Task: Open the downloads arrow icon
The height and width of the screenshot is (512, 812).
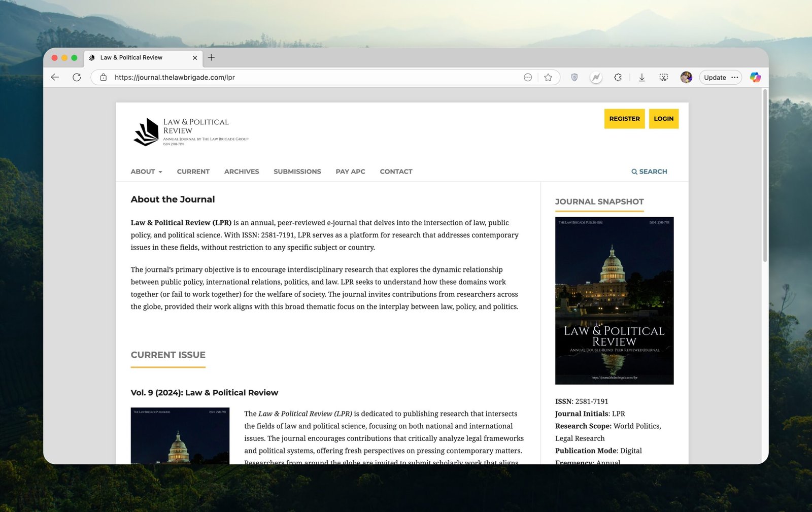Action: point(641,77)
